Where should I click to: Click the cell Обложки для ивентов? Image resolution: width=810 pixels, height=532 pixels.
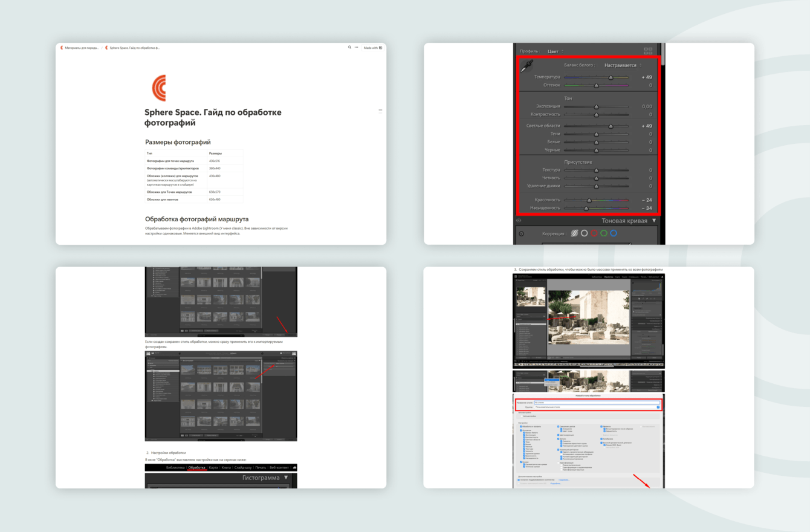tap(177, 199)
